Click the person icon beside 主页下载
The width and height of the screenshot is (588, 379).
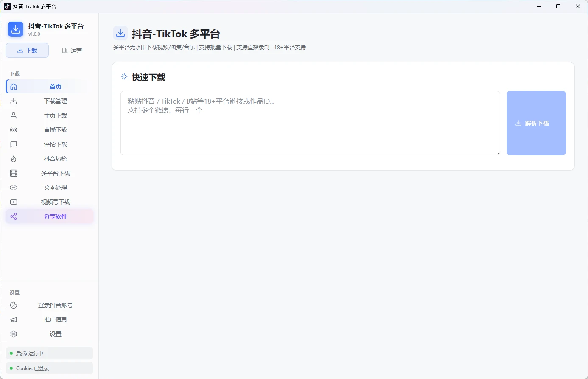14,115
